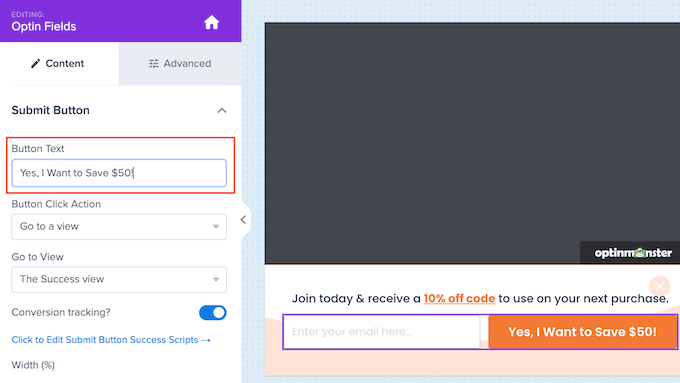Collapse the Submit Button section chevron
This screenshot has height=383, width=680.
coord(222,111)
